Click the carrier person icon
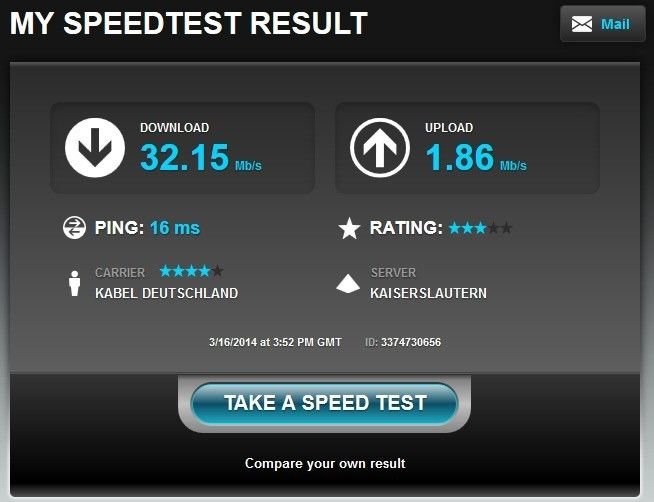The height and width of the screenshot is (502, 654). (x=75, y=284)
